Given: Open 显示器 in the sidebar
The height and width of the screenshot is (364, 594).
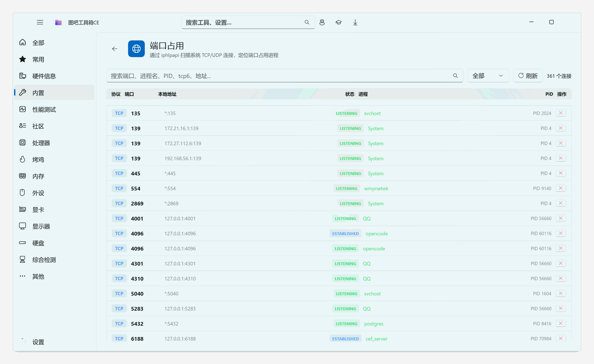Looking at the screenshot, I should coord(54,227).
